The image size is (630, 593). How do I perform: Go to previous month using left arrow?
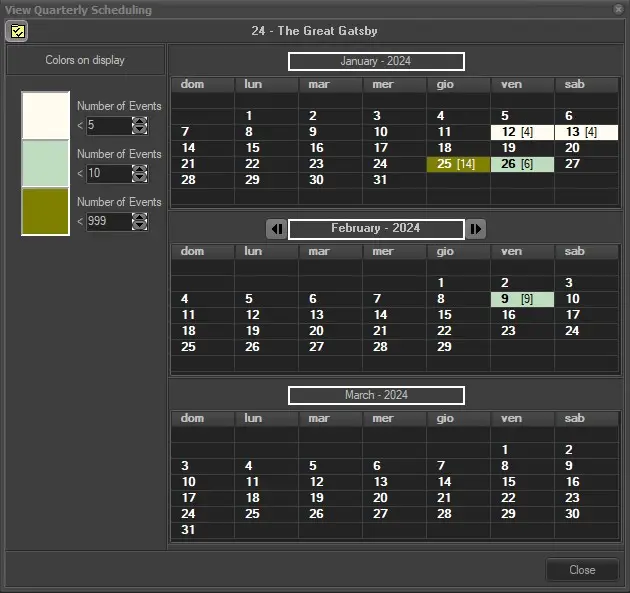click(x=276, y=229)
